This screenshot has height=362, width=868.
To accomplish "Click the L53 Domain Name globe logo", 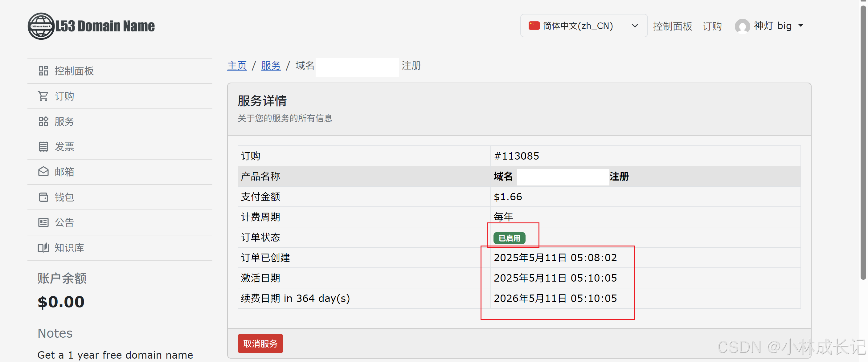I will click(x=41, y=26).
